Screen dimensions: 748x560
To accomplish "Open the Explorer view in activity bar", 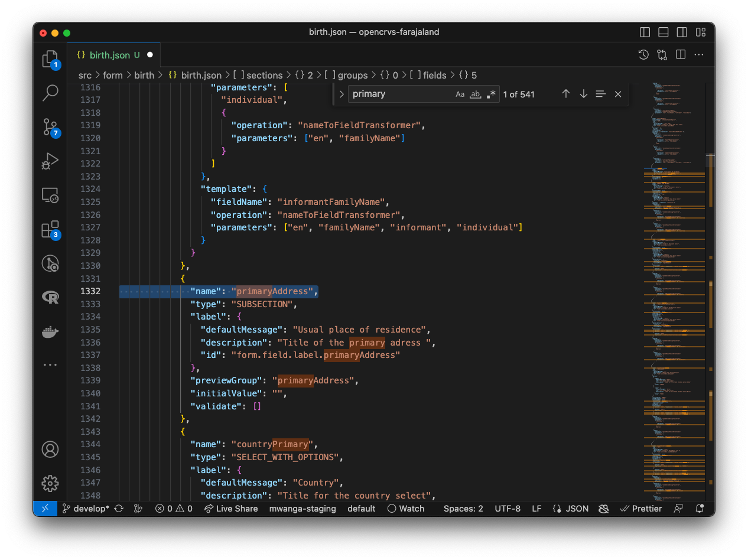I will [x=50, y=59].
